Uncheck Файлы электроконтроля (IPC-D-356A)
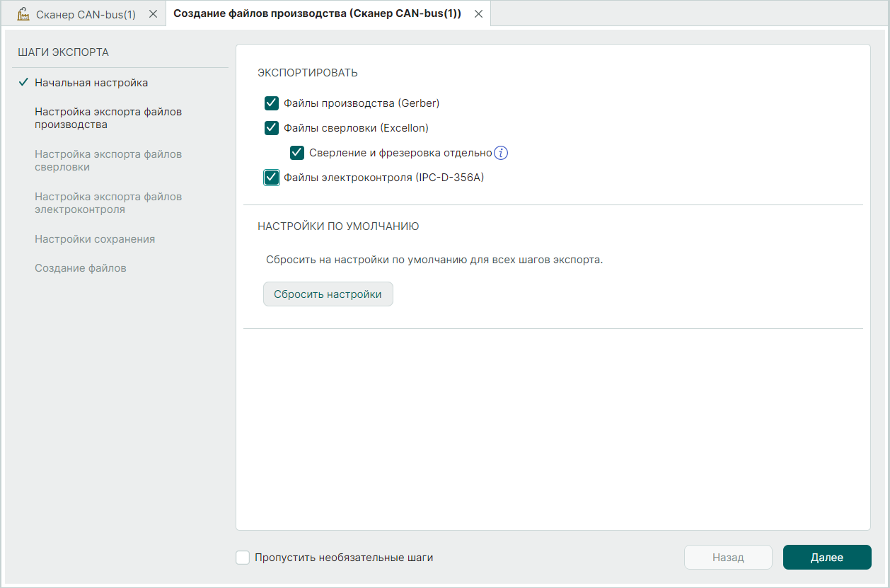The height and width of the screenshot is (588, 890). (272, 178)
